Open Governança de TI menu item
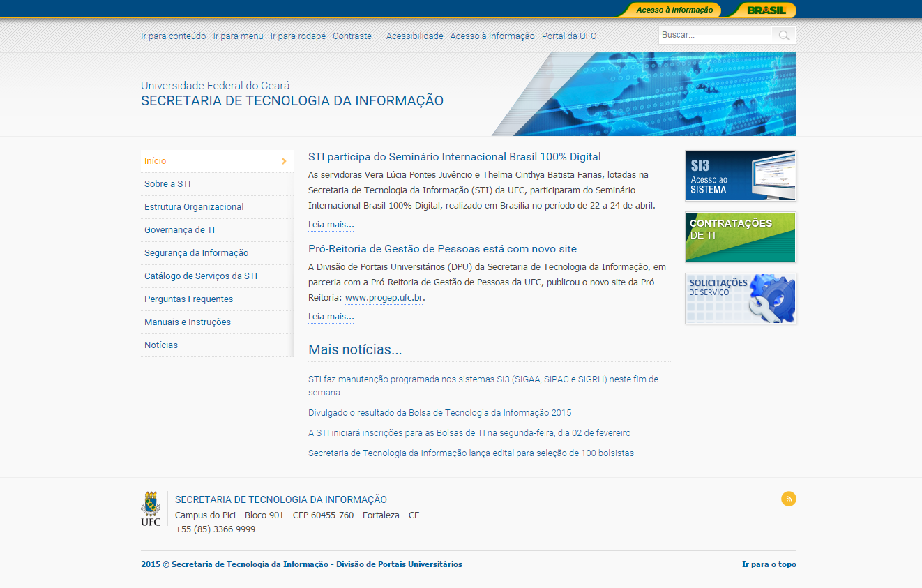This screenshot has height=588, width=922. pos(179,230)
